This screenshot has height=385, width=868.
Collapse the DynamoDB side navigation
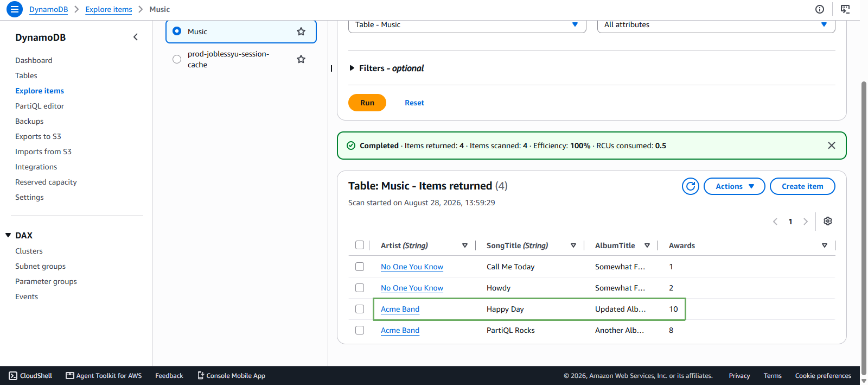click(136, 37)
